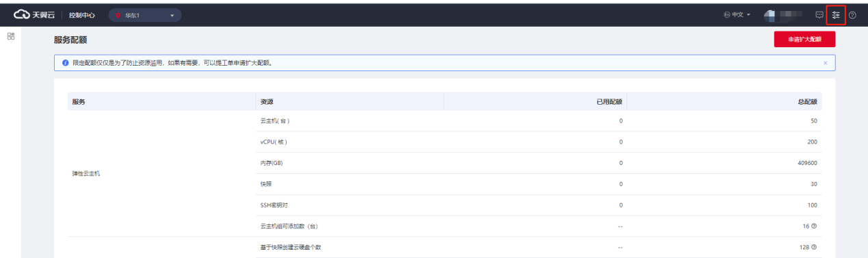Open the message chat icon
The width and height of the screenshot is (868, 258).
point(819,14)
